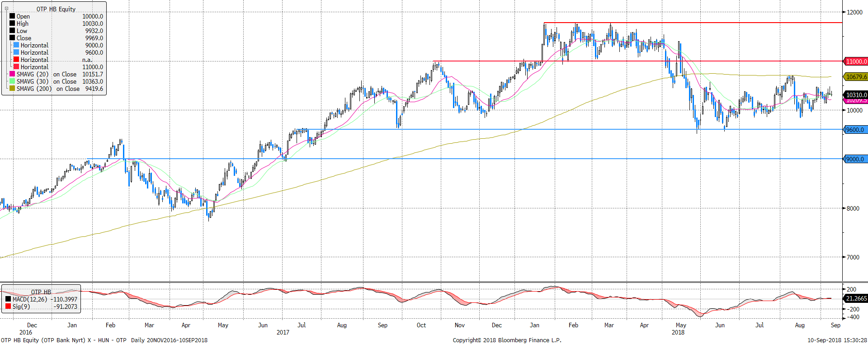Click the Bloomberg Finance copyright text

507,340
